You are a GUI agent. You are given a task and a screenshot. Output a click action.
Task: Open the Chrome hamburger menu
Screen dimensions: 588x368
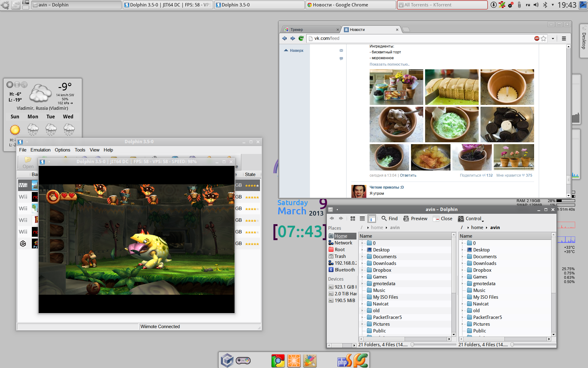click(x=564, y=38)
